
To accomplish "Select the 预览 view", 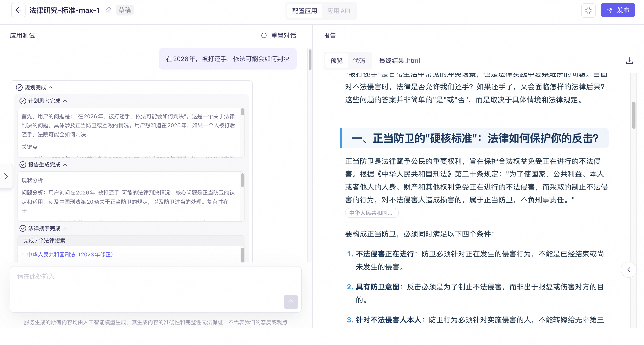I will point(336,61).
